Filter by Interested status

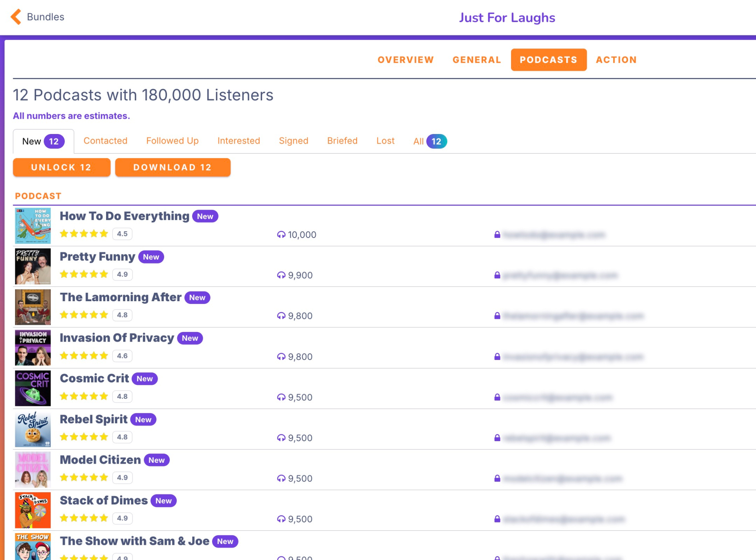coord(239,141)
